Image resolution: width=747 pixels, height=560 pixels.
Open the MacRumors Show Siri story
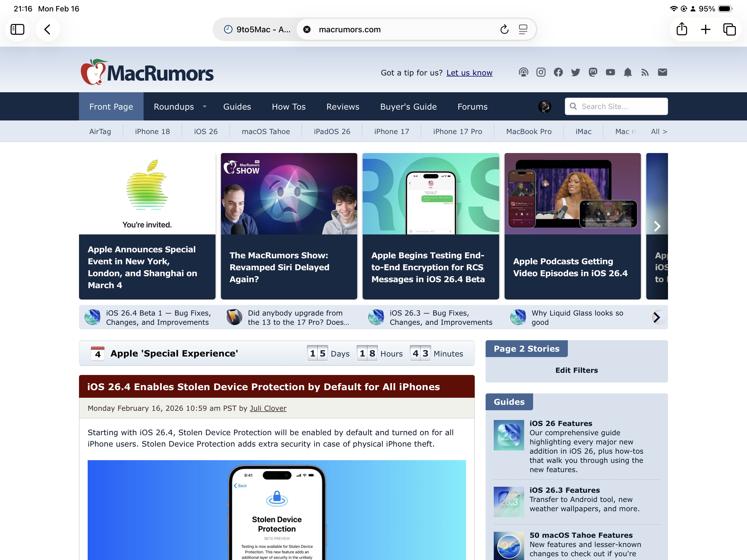click(x=289, y=226)
